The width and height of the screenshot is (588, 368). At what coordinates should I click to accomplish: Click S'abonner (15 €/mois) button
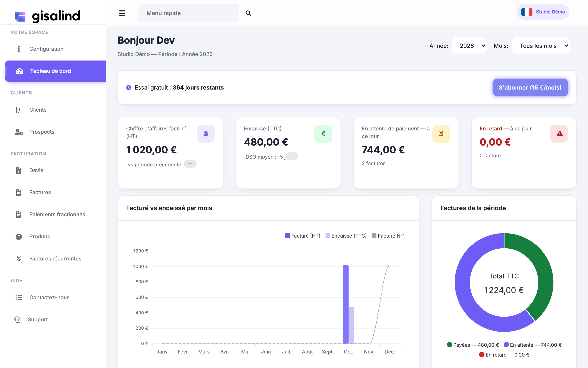pos(530,88)
